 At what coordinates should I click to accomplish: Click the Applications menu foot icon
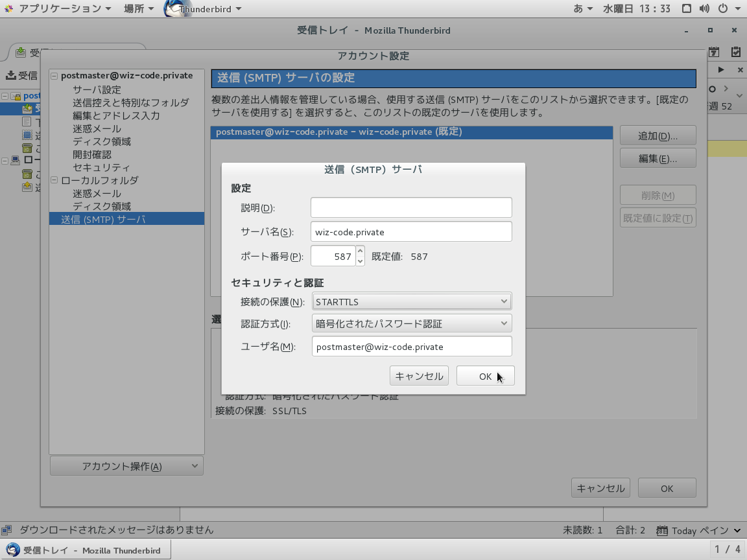8,8
